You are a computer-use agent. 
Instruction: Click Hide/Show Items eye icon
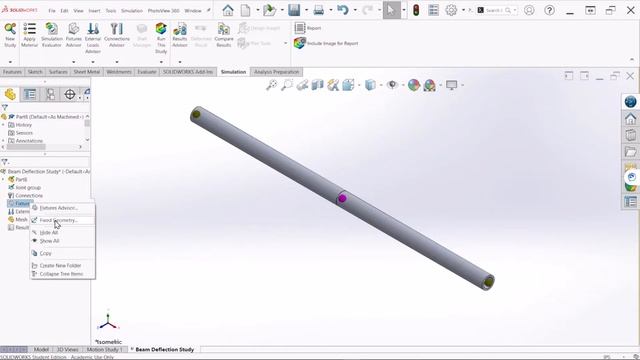click(x=392, y=85)
